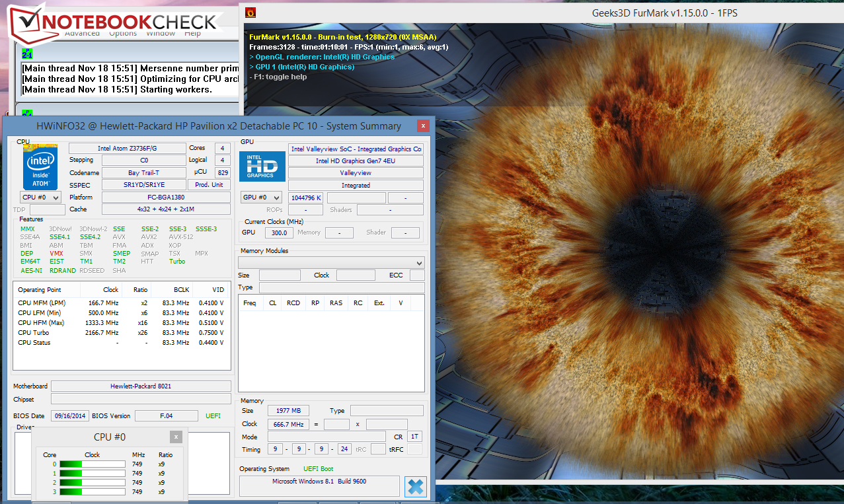Open the CPU #0 selector dropdown
Image resolution: width=844 pixels, height=504 pixels.
(40, 198)
